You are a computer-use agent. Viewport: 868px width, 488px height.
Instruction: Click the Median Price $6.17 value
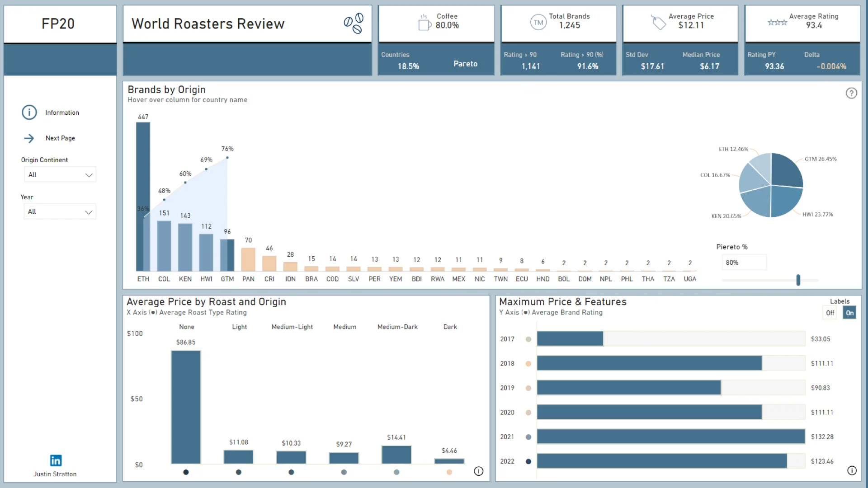pos(709,66)
